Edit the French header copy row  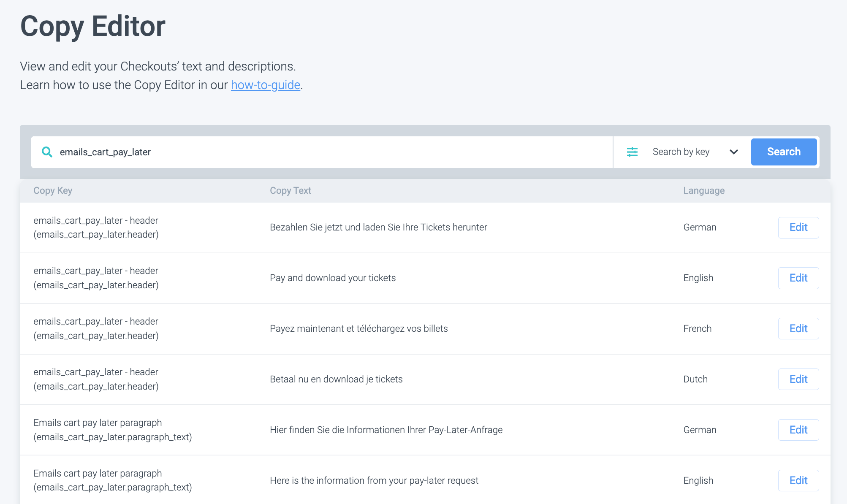(798, 329)
